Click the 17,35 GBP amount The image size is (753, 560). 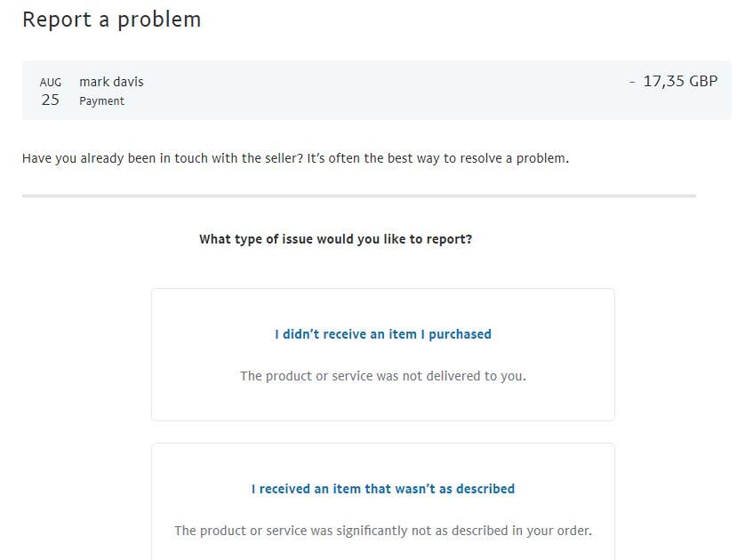point(680,81)
